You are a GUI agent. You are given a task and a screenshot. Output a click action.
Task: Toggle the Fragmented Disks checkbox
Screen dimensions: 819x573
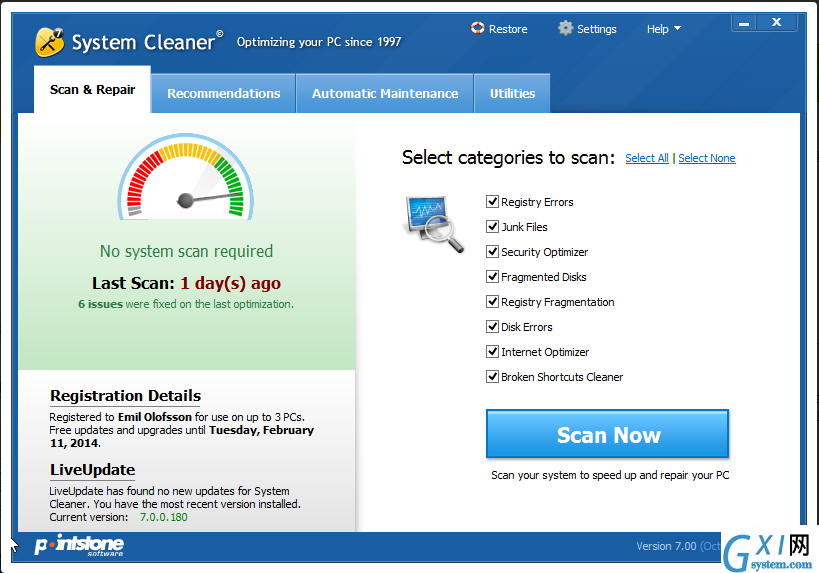click(x=492, y=277)
